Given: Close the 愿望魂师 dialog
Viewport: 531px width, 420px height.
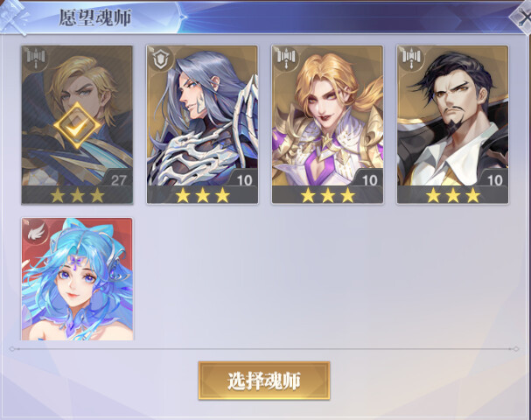Looking at the screenshot, I should point(522,17).
